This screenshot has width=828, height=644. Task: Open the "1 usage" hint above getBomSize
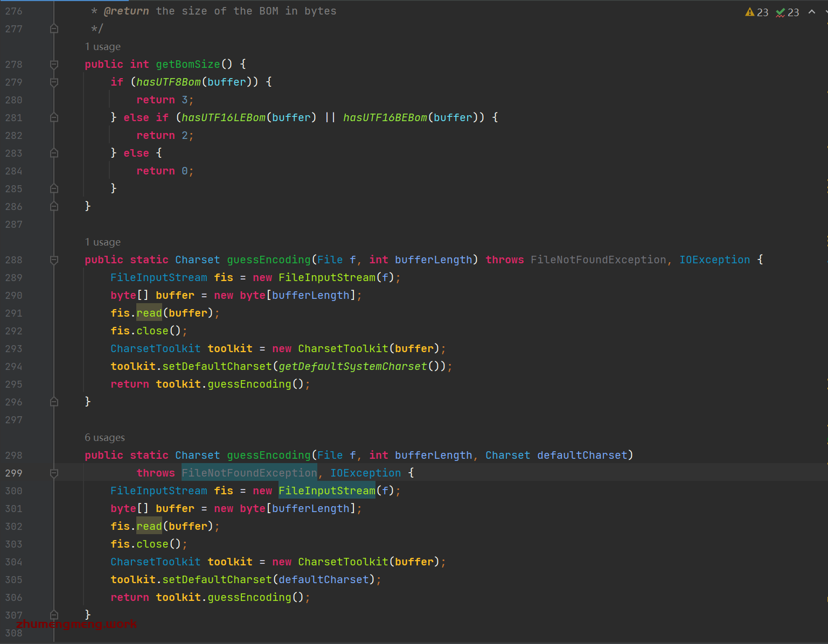tap(102, 47)
